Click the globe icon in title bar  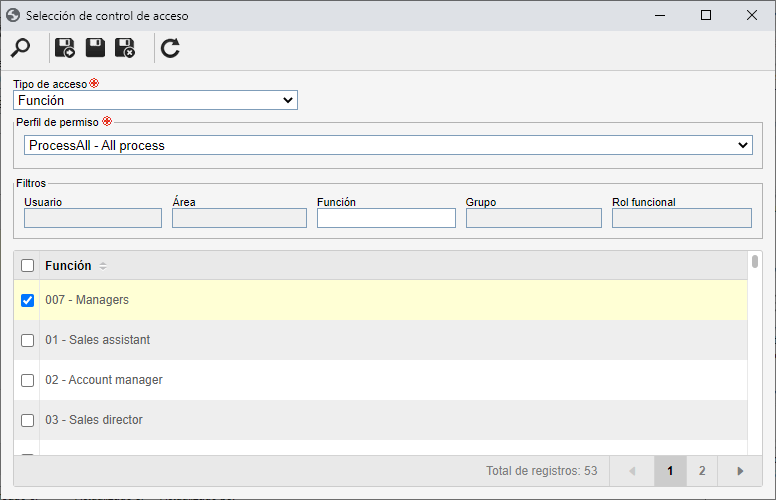pos(13,15)
